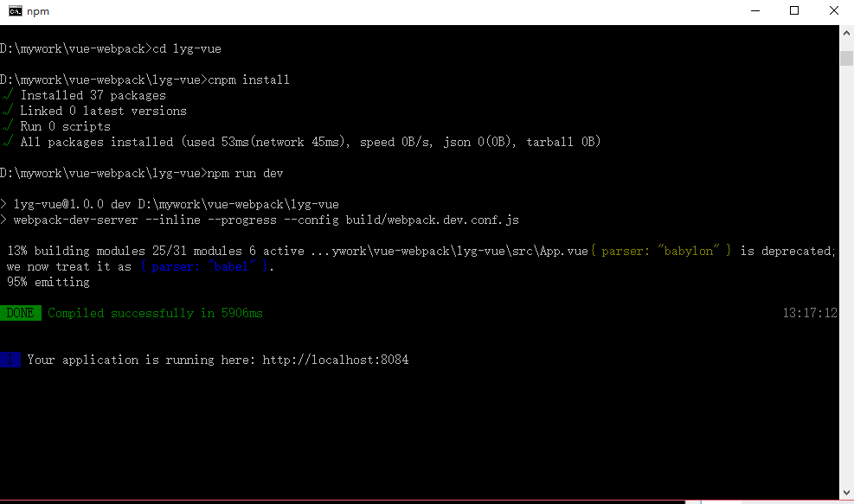854x504 pixels.
Task: Click the blue parser "babel" text
Action: pos(205,266)
